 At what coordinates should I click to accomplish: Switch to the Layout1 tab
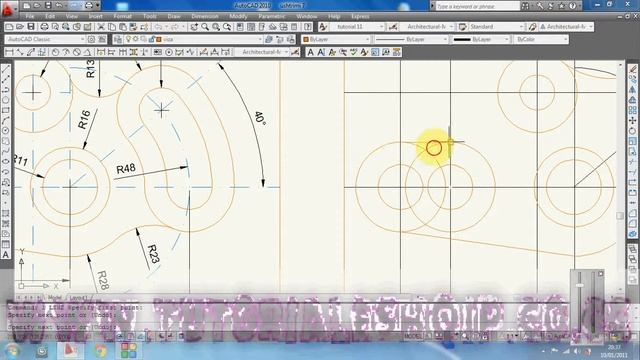[x=78, y=298]
